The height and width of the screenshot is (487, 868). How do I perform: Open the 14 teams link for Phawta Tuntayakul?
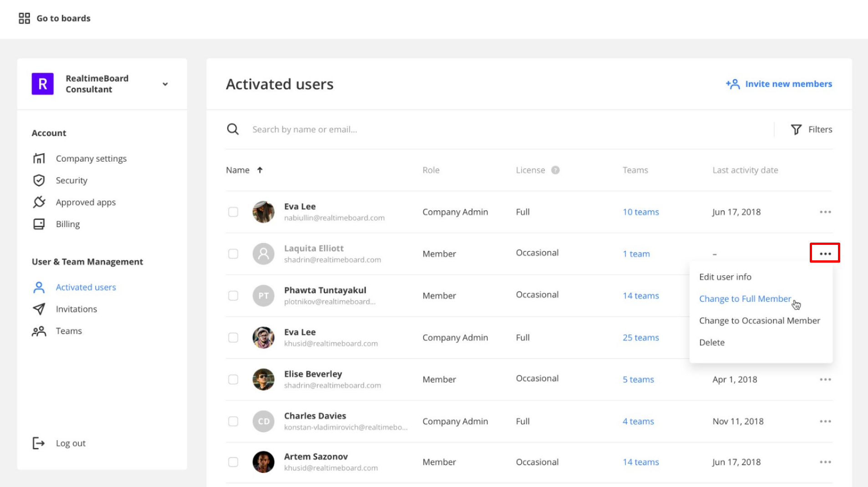(x=640, y=295)
